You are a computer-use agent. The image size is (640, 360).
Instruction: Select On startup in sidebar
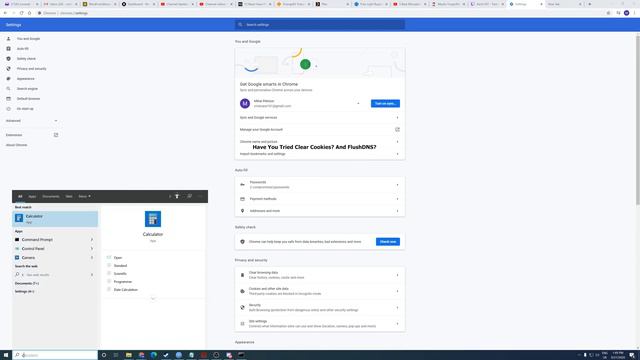(25, 109)
